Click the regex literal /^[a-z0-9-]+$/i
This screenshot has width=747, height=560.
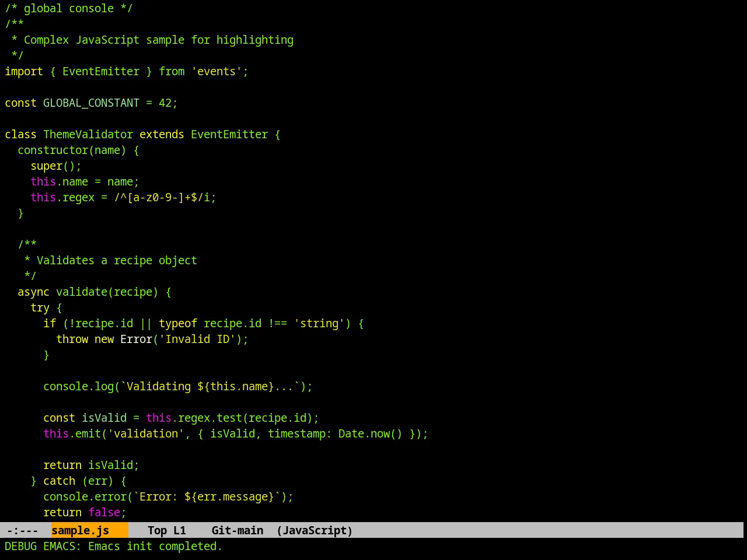click(162, 197)
